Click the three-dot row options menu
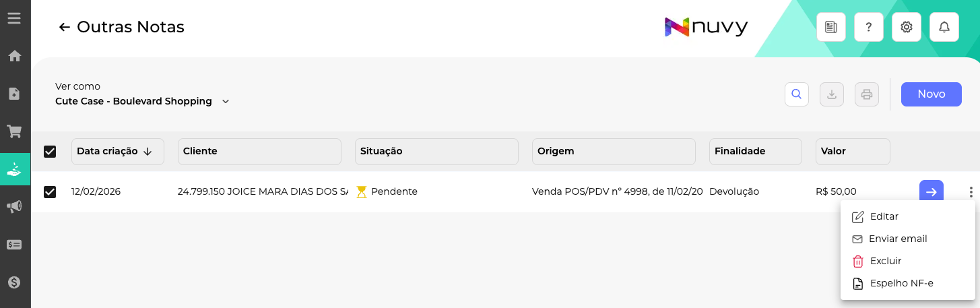The height and width of the screenshot is (308, 980). pos(971,192)
